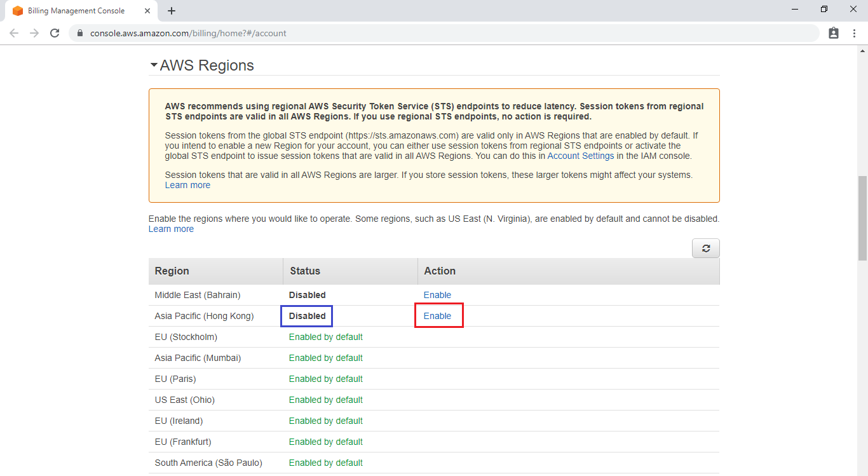Click the browser back arrow

(14, 33)
